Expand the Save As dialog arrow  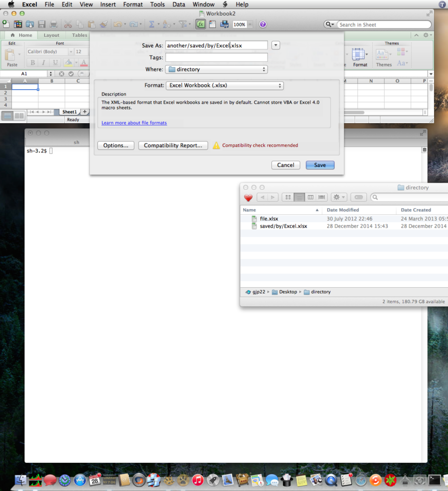click(x=276, y=45)
